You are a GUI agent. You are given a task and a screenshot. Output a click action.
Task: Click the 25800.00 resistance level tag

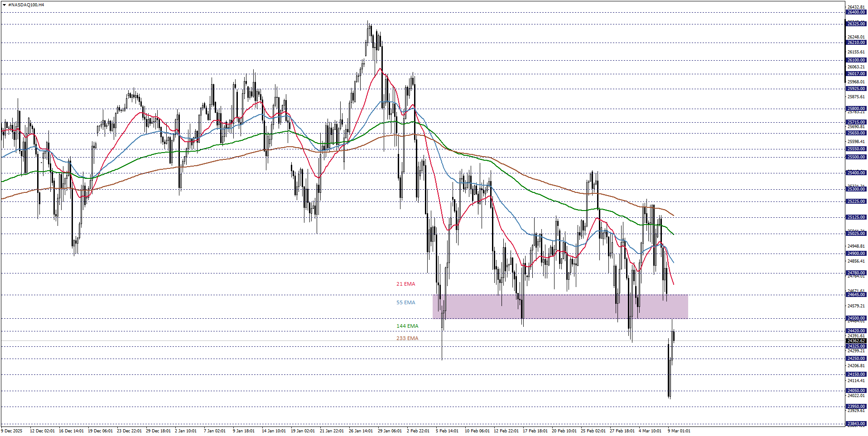tap(856, 108)
